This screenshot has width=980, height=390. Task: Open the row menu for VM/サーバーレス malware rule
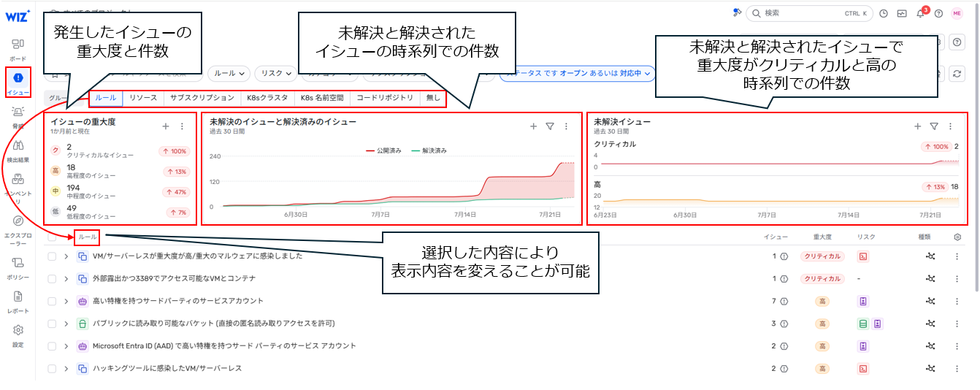coord(957,256)
